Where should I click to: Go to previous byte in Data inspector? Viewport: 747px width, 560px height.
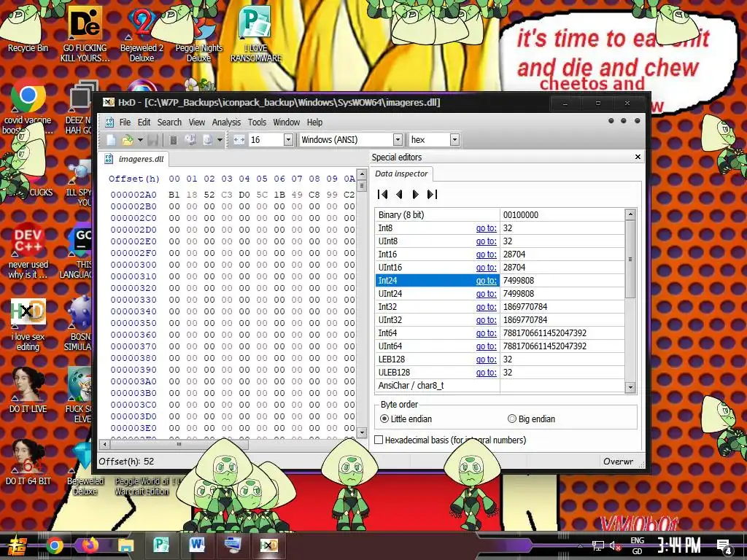click(399, 194)
